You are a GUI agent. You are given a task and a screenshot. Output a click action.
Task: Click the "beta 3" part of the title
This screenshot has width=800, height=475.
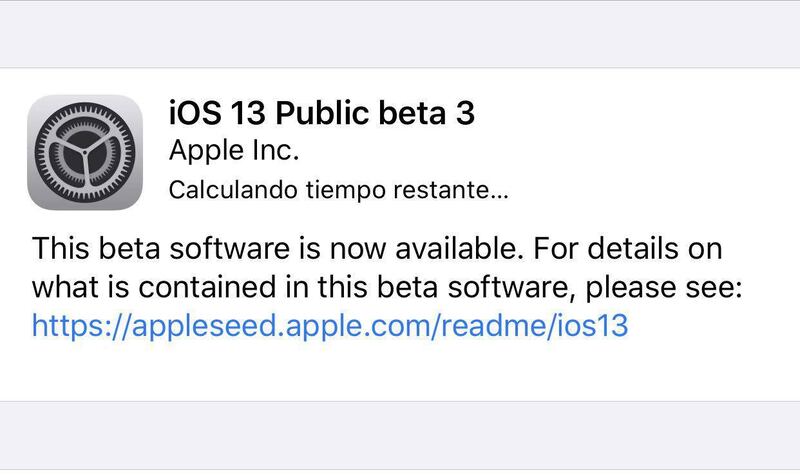click(x=432, y=114)
